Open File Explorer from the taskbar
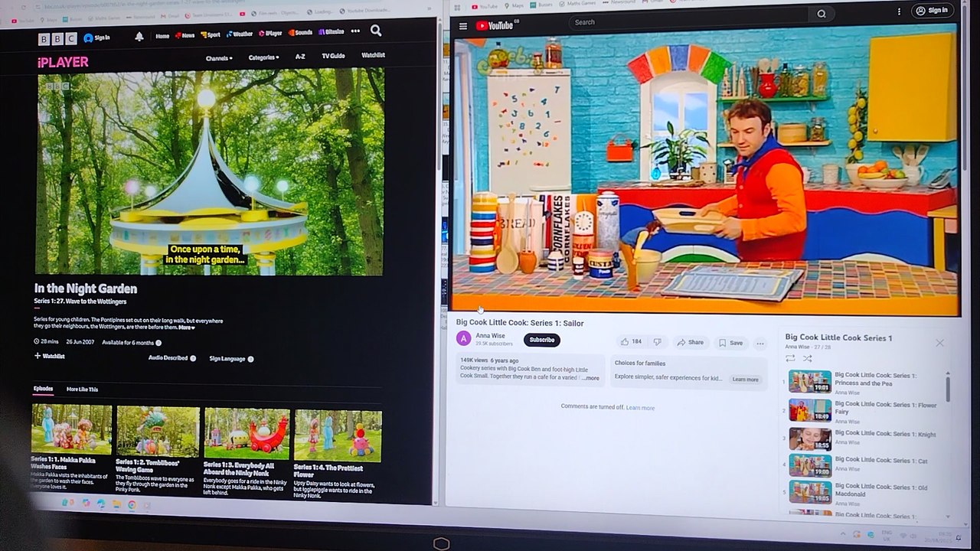This screenshot has height=551, width=980. [x=116, y=504]
